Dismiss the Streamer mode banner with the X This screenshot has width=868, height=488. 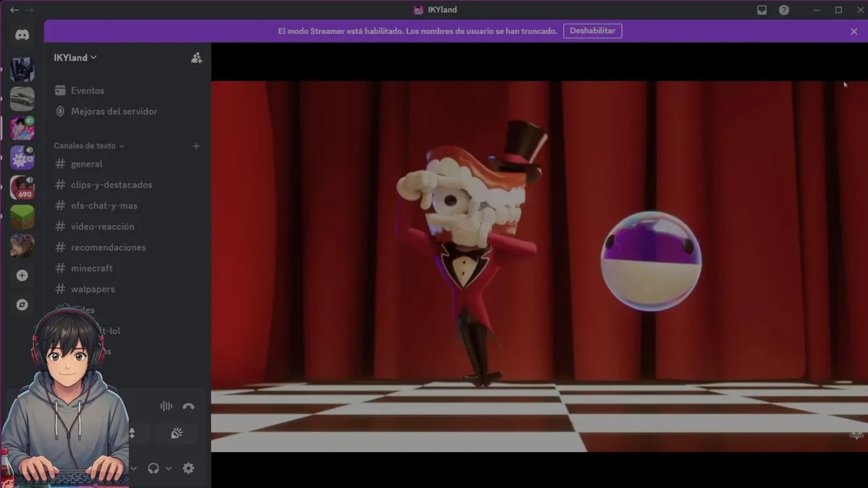(854, 31)
